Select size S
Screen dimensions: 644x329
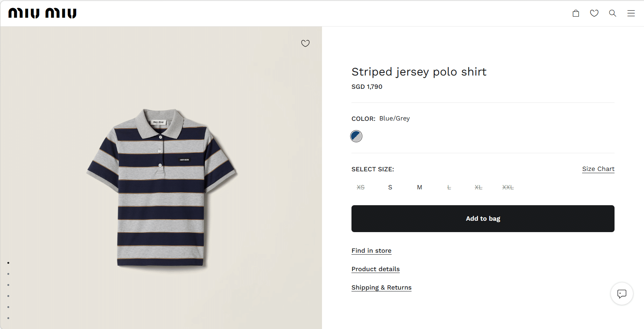click(390, 187)
